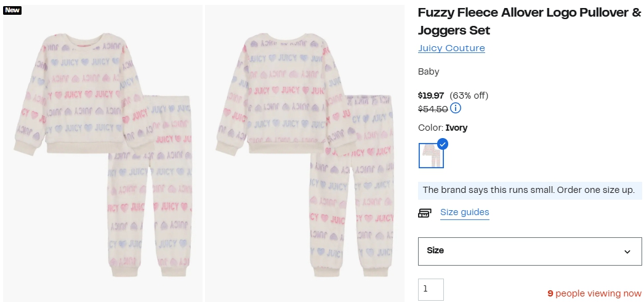Viewport: 644px width, 302px height.
Task: Click the runs small, order one size up banner
Action: (530, 190)
